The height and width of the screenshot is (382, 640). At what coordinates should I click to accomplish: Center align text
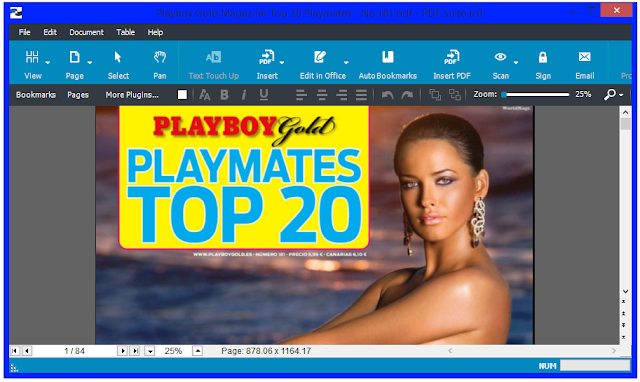click(x=322, y=95)
